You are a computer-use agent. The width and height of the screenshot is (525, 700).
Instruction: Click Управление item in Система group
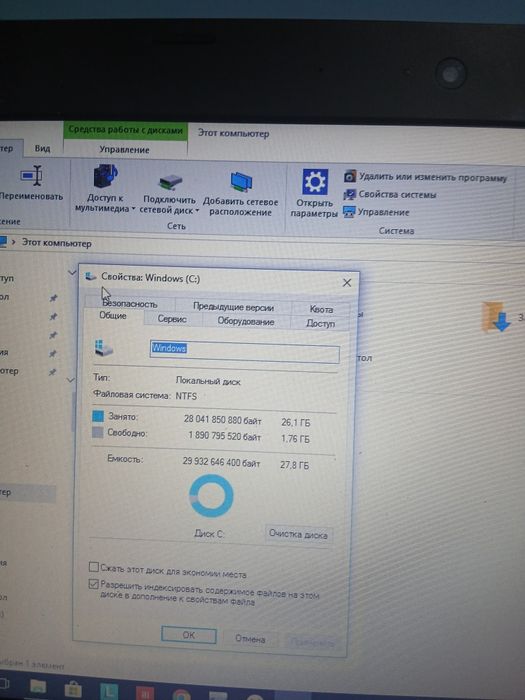pyautogui.click(x=376, y=212)
